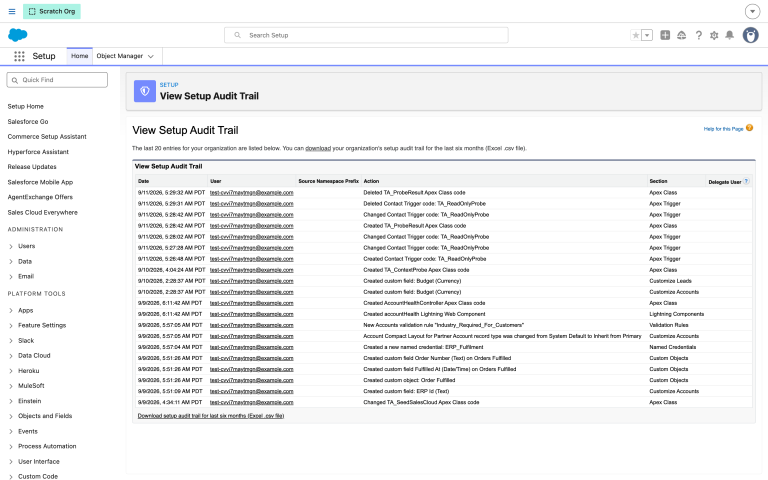768x480 pixels.
Task: Open Sales Cloud Everywhere
Action: click(43, 213)
